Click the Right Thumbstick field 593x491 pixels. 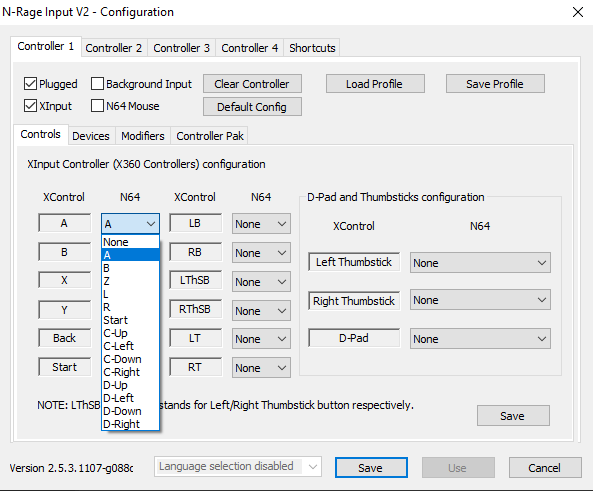click(354, 301)
